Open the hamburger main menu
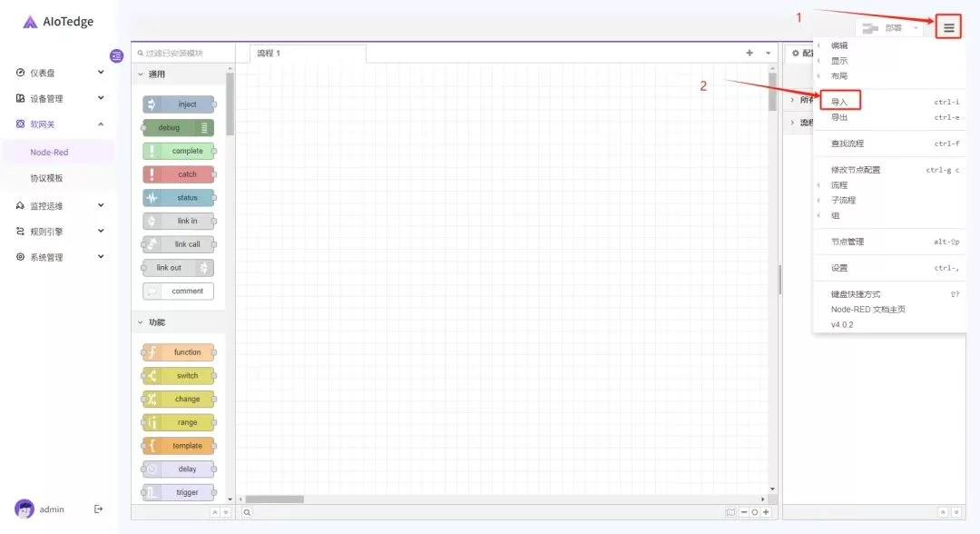980x534 pixels. (948, 28)
